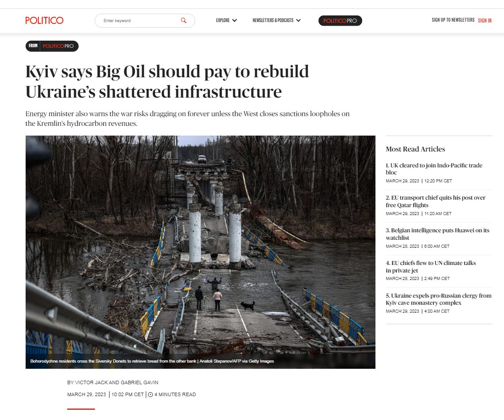Open Belgian intelligence puts Huawei article
Image resolution: width=504 pixels, height=420 pixels.
[437, 234]
